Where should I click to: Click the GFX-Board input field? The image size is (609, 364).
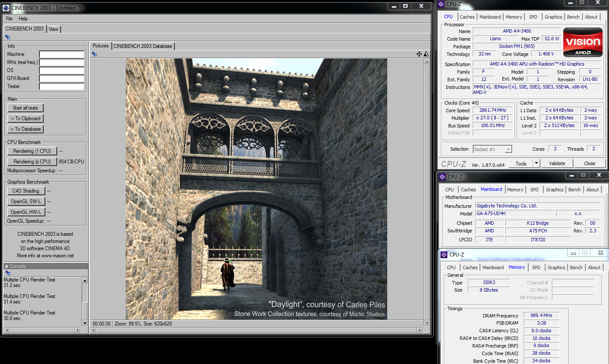[62, 78]
